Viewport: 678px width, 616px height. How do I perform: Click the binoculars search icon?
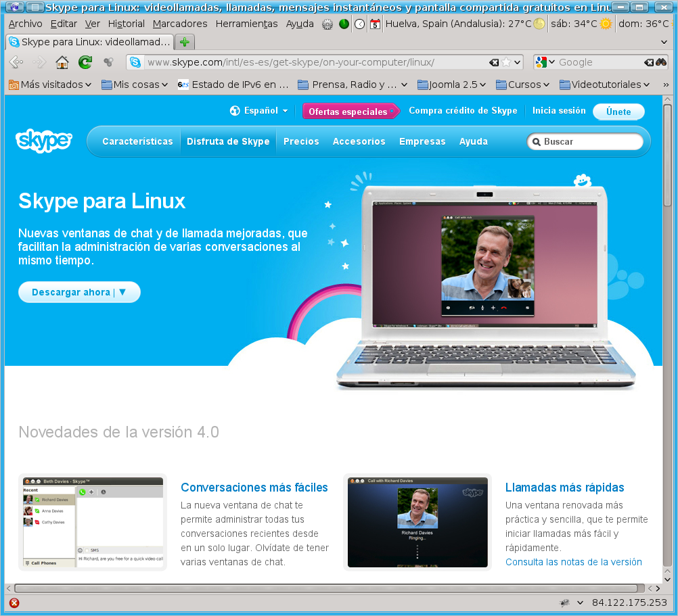click(661, 62)
